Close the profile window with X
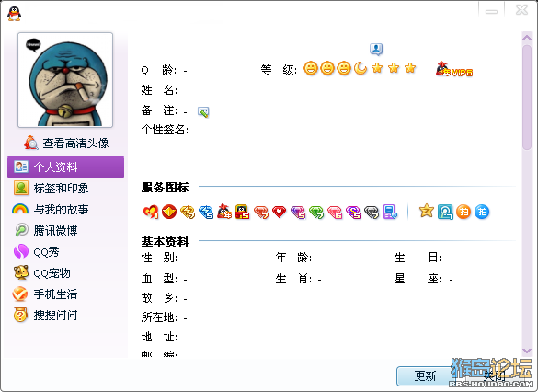Viewport: 538px width, 392px height. [521, 10]
